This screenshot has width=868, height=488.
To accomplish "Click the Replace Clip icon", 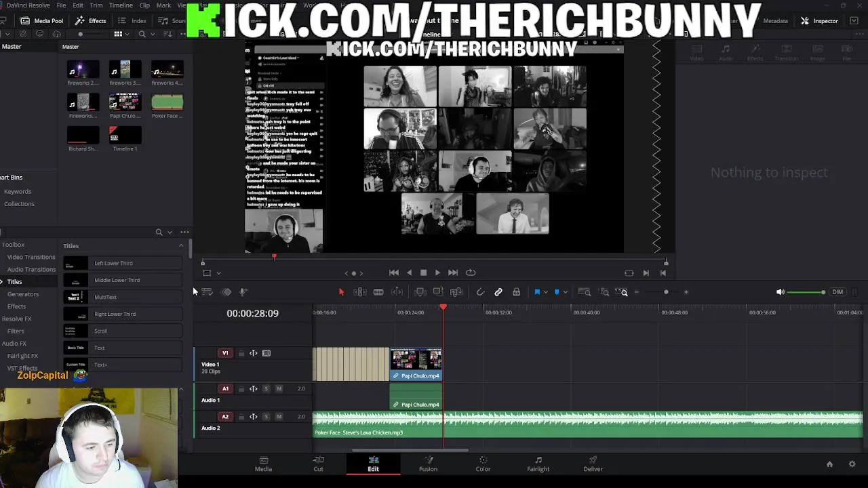I will click(456, 292).
